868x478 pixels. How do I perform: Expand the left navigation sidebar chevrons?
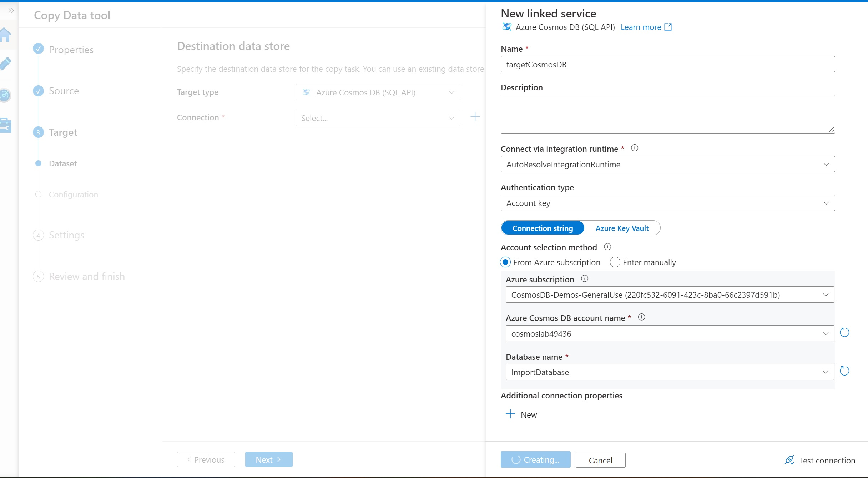(x=11, y=10)
